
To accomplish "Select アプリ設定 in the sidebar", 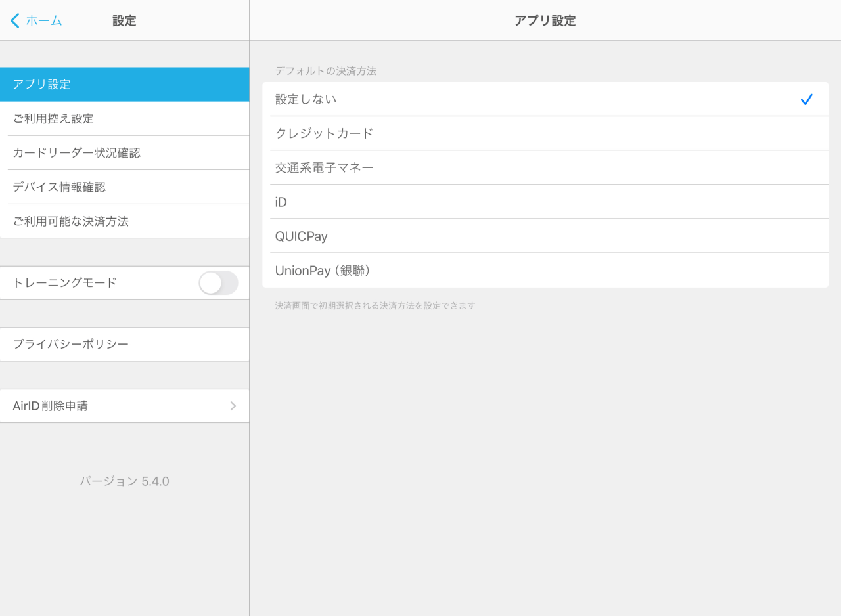I will coord(125,84).
